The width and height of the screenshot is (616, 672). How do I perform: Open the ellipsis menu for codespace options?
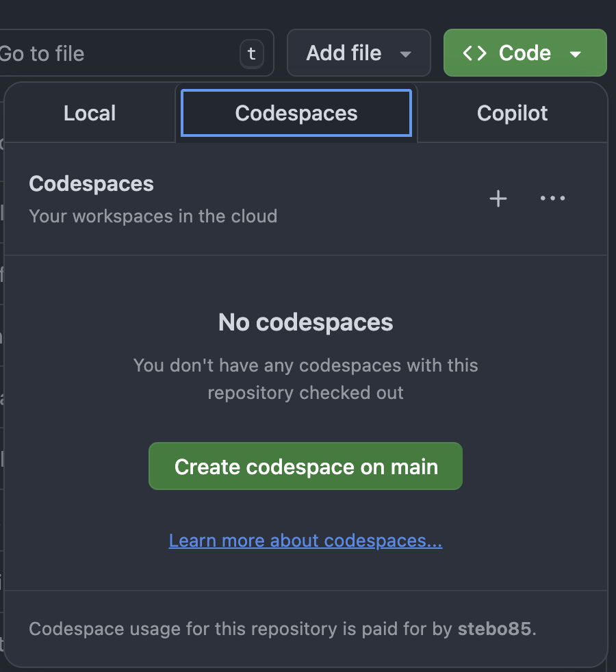(552, 198)
